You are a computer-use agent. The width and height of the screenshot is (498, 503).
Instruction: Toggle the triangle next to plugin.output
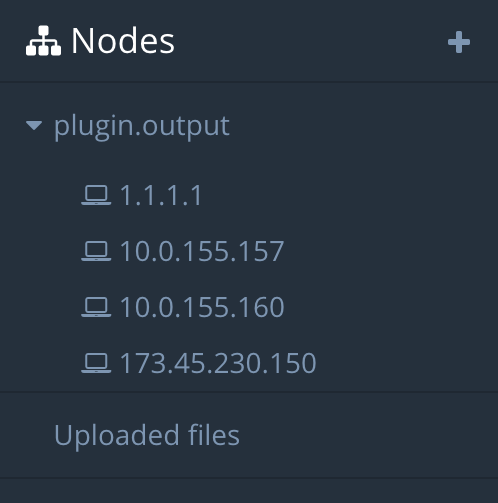click(34, 126)
